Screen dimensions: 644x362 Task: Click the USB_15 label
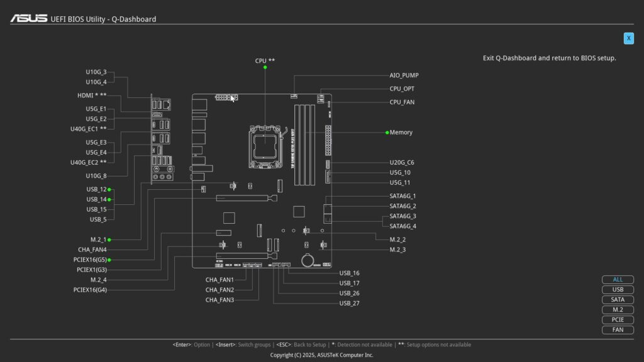tap(96, 210)
